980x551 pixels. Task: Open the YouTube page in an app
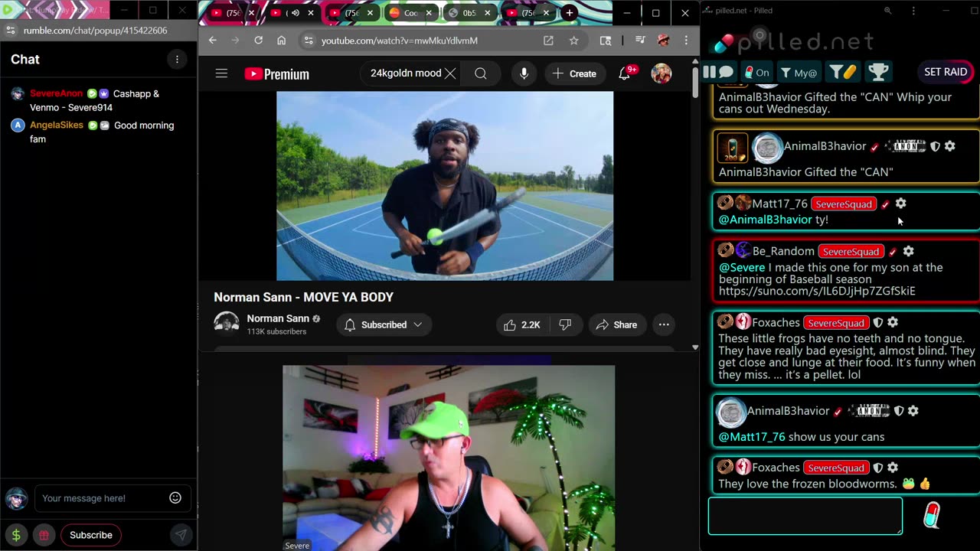coord(548,41)
